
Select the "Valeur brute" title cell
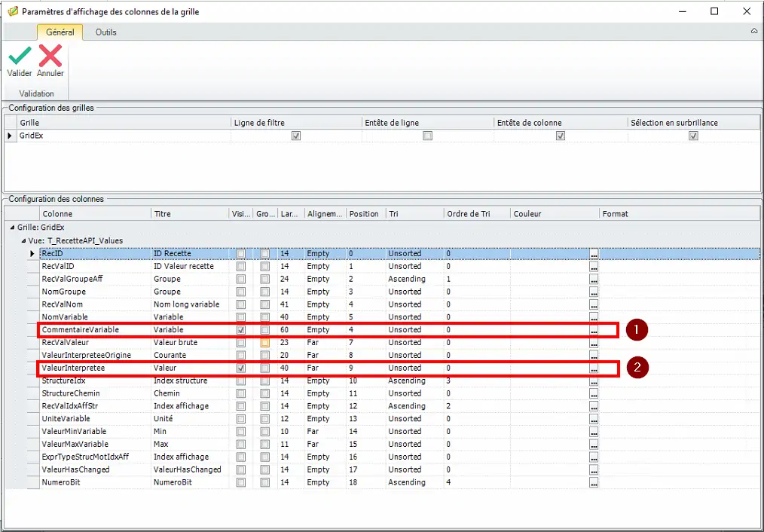(x=190, y=343)
